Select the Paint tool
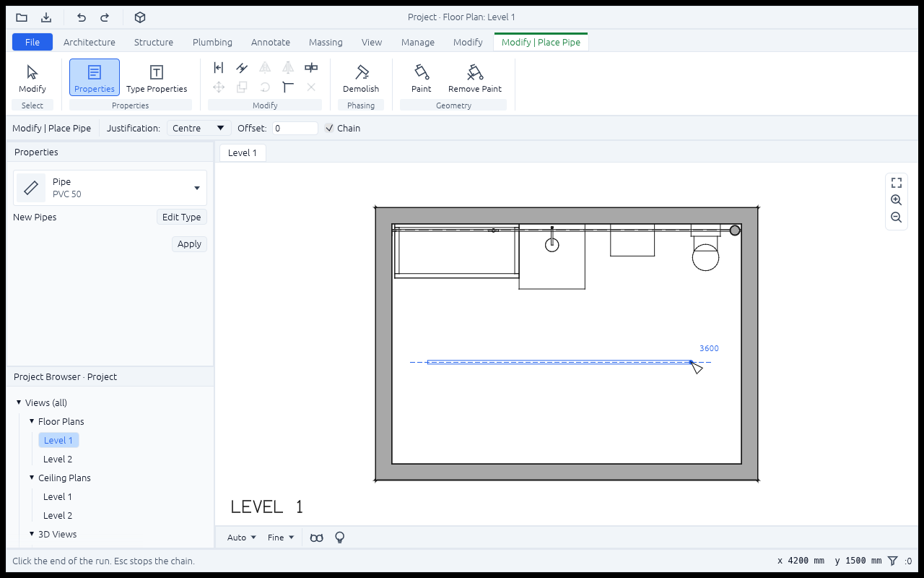Viewport: 924px width, 578px height. [x=422, y=78]
